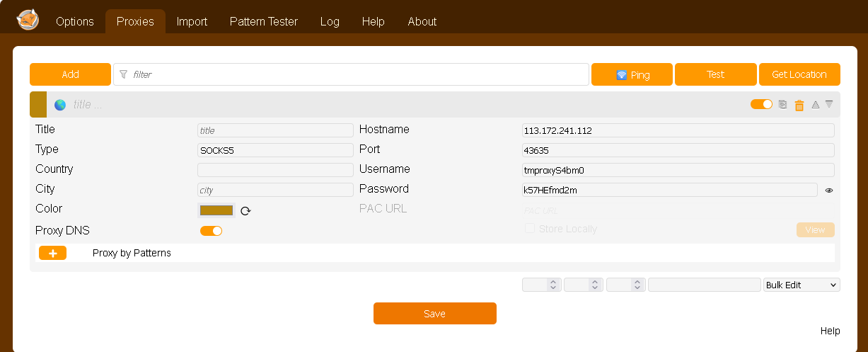This screenshot has height=352, width=868.
Task: Add a pattern with the plus button
Action: point(52,253)
